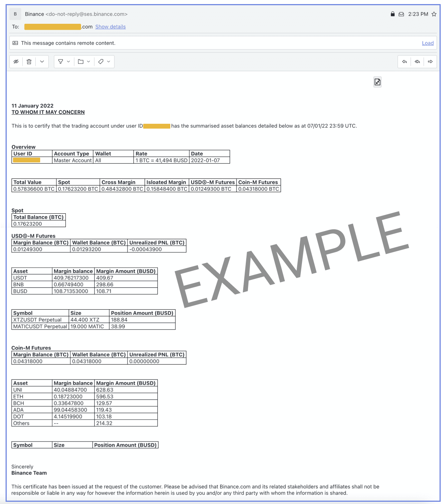Expand the filter dropdown arrow
This screenshot has height=504, width=447.
pos(68,62)
